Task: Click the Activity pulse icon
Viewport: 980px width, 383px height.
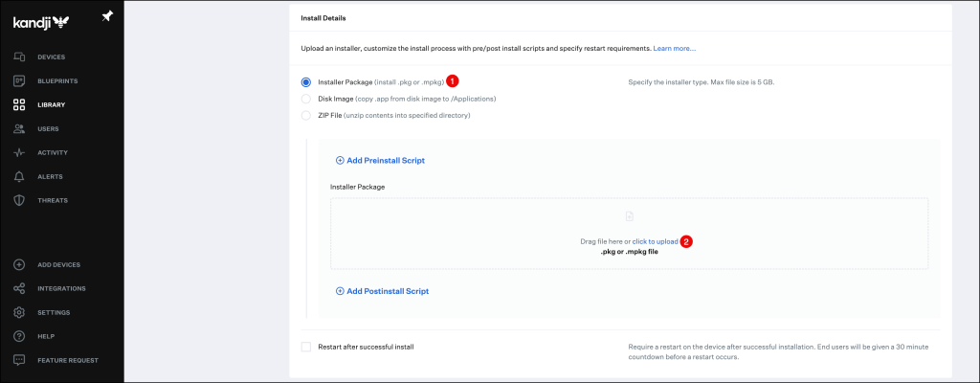Action: [19, 152]
